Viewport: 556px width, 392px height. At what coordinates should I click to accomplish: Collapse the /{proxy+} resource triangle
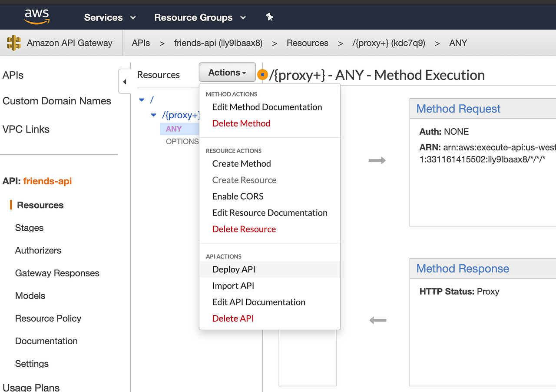coord(153,115)
